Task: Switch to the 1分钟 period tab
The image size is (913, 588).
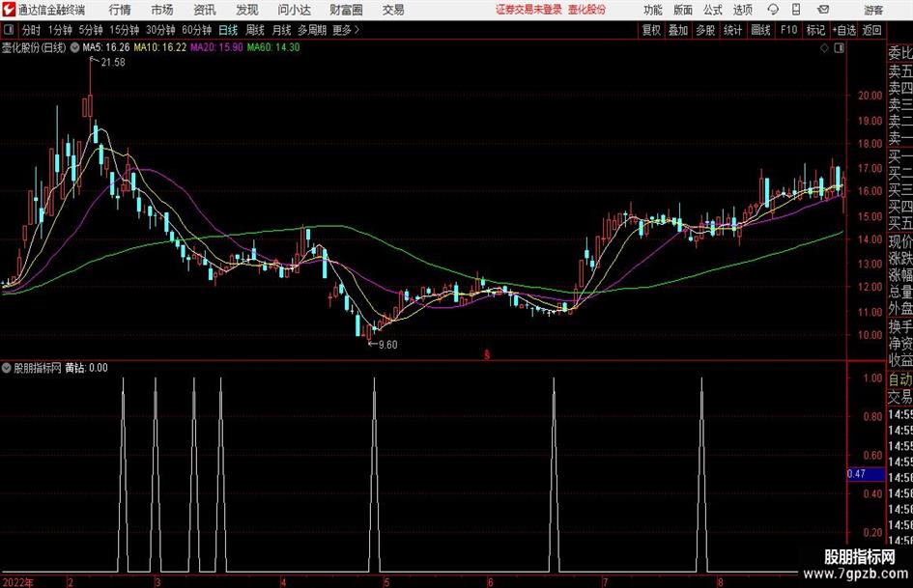Action: (60, 30)
